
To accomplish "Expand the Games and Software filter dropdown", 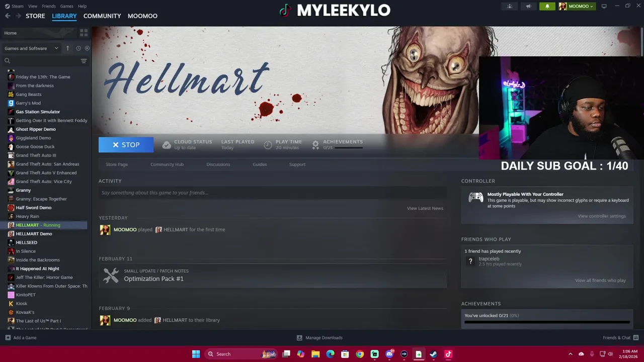I will (31, 48).
